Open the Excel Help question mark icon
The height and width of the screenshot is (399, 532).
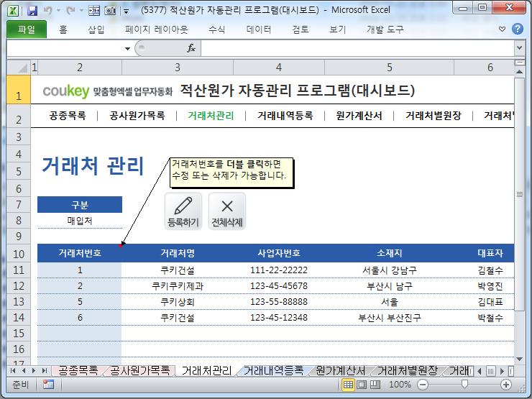[x=518, y=29]
